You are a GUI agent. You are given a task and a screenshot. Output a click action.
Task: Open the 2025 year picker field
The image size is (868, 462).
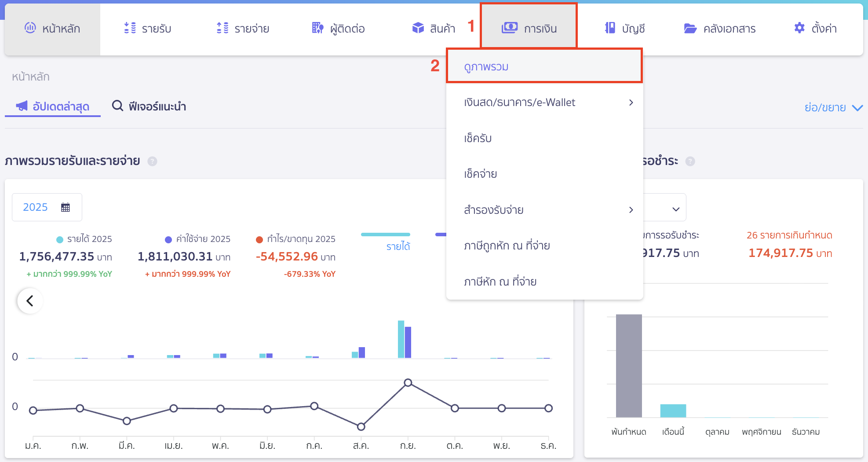click(x=47, y=207)
